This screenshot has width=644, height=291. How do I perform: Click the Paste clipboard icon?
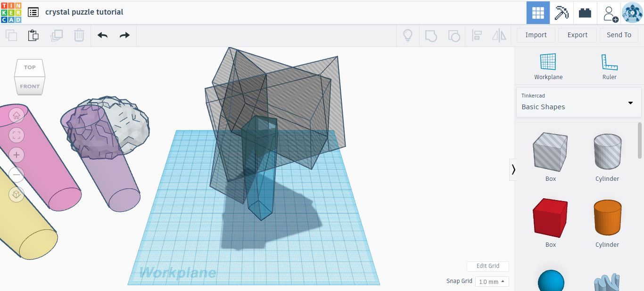[x=33, y=35]
